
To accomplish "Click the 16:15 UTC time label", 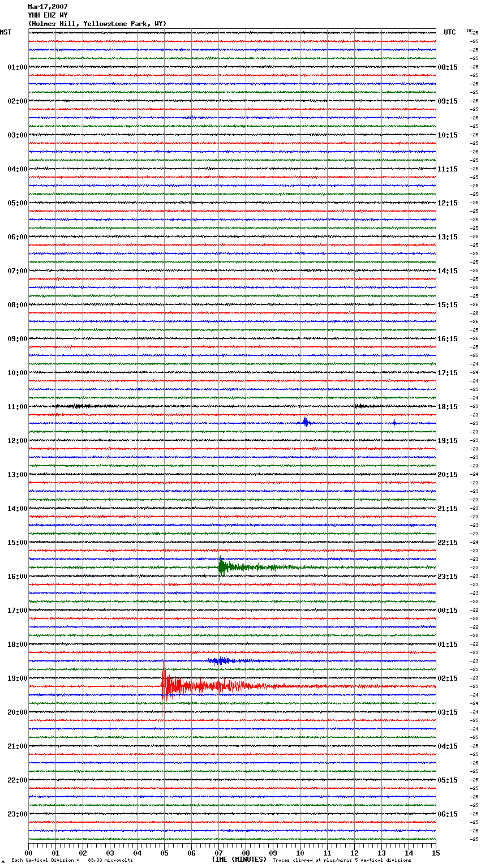I will point(448,339).
